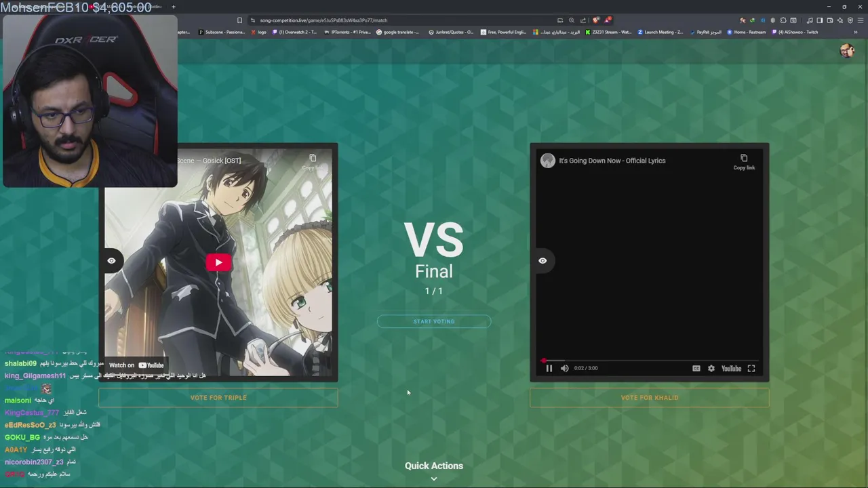Seek on the right video progress bar
This screenshot has height=488, width=868.
coord(650,361)
